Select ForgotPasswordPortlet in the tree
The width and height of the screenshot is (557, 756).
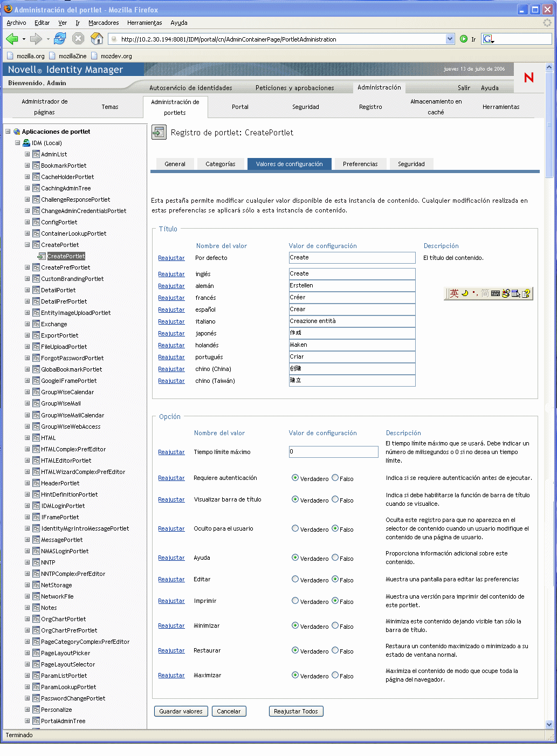point(72,358)
